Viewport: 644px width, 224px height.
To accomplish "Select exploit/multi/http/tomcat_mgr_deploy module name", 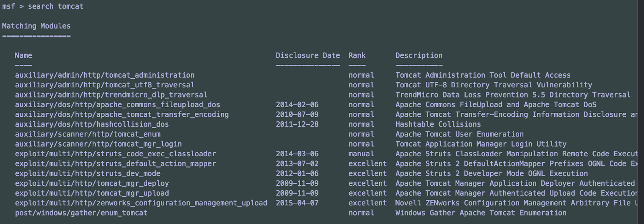I will click(x=92, y=183).
